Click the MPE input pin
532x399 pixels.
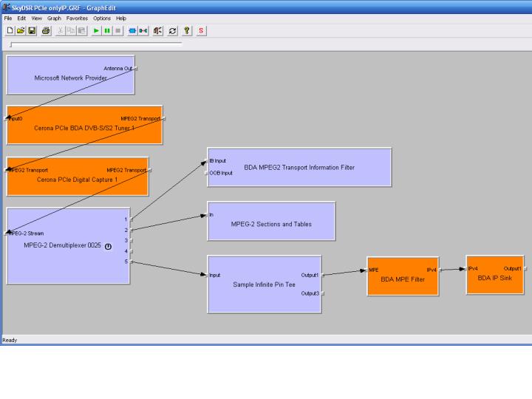tap(366, 270)
